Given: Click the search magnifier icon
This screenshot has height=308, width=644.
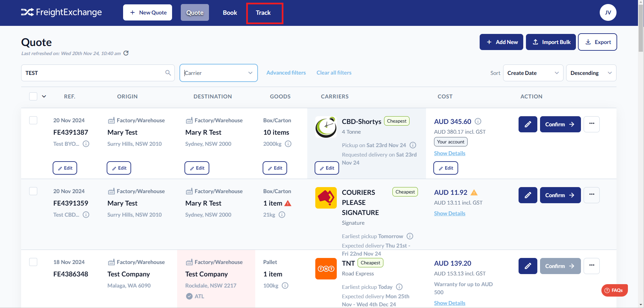Looking at the screenshot, I should tap(168, 73).
